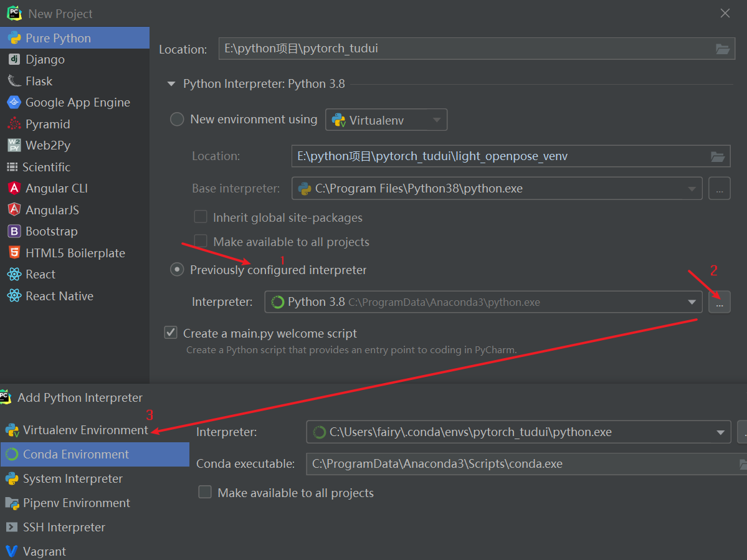Click the SSH Interpreter terminal icon
Screen dimensions: 747x560
[11, 527]
